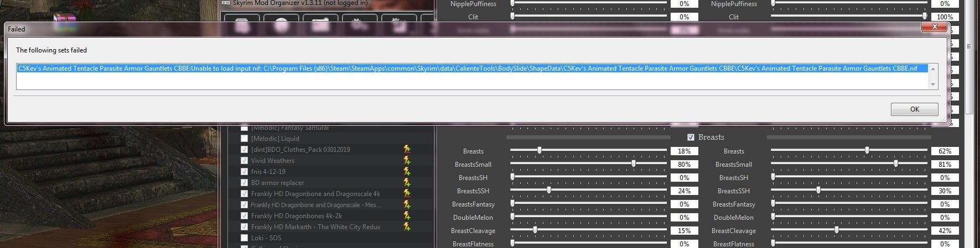Click the right BreastCleavage 42% value field

point(945,230)
